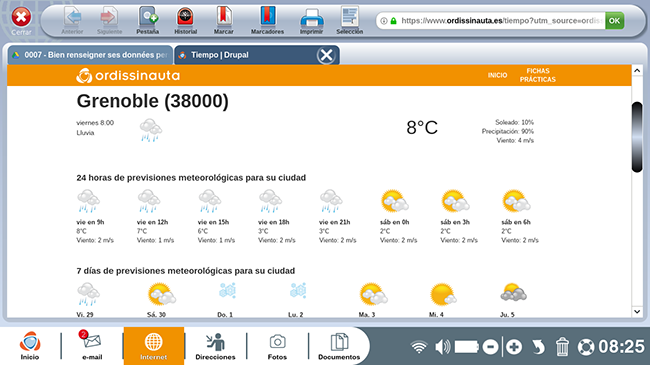
Task: Click the vie en 18h rain icon
Action: coord(270,201)
